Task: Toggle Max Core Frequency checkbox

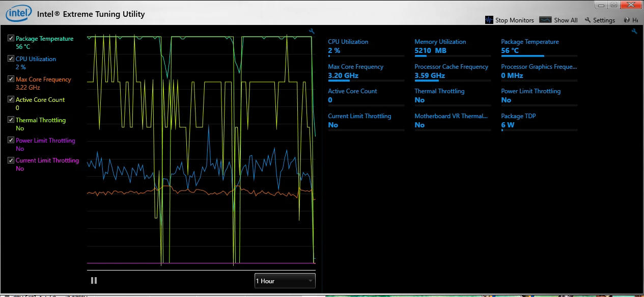Action: (11, 79)
